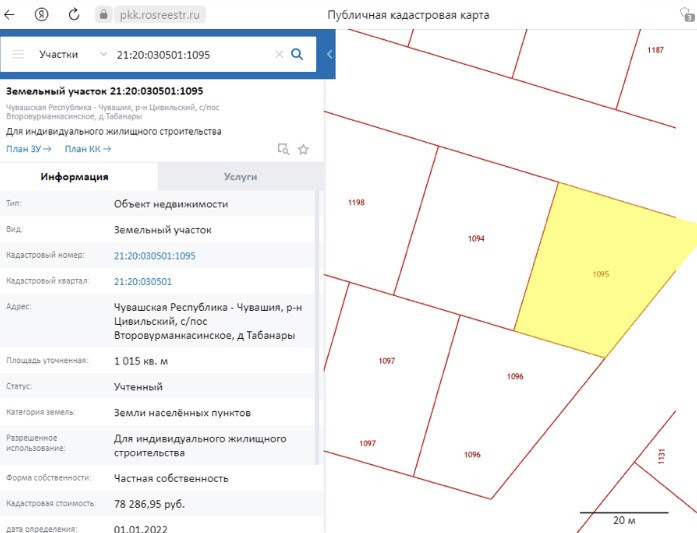This screenshot has height=533, width=697.
Task: Click the yellow highlighted parcel 1095
Action: pos(600,273)
